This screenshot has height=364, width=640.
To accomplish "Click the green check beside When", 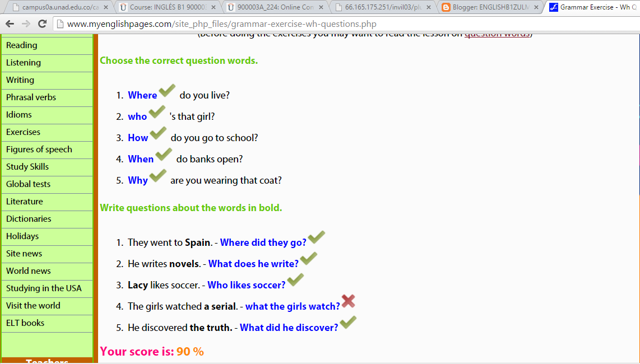I will 164,154.
